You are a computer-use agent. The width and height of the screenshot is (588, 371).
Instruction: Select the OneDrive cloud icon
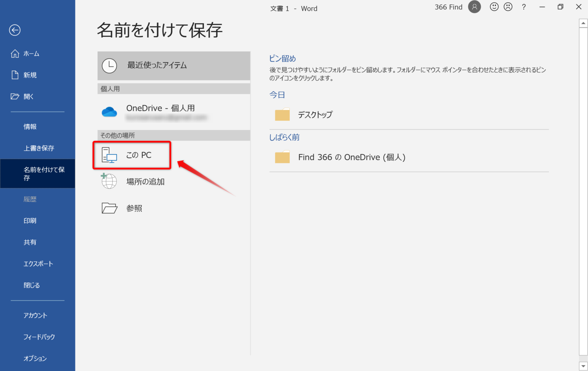point(109,112)
